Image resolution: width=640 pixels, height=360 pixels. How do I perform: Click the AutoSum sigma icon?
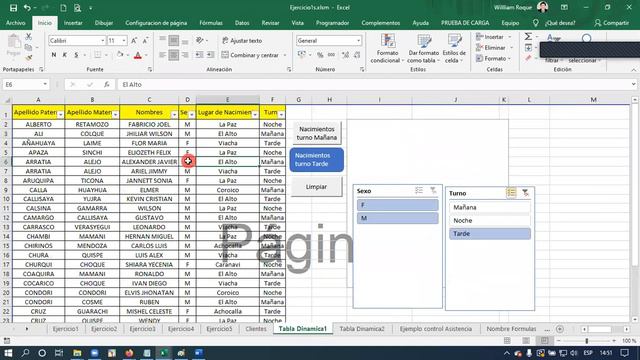coord(528,37)
